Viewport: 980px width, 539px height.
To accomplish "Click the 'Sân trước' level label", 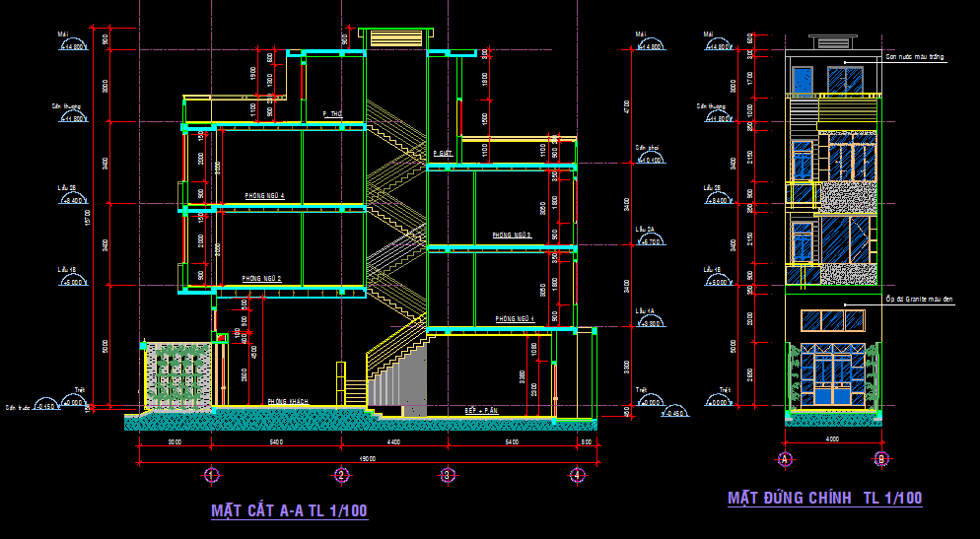I will pyautogui.click(x=18, y=407).
